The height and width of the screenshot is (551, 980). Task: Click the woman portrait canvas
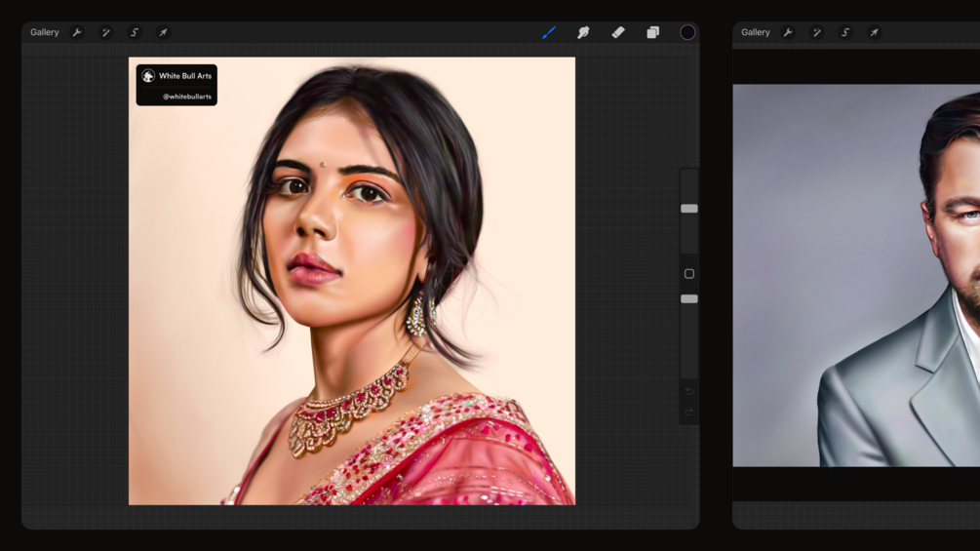click(352, 281)
